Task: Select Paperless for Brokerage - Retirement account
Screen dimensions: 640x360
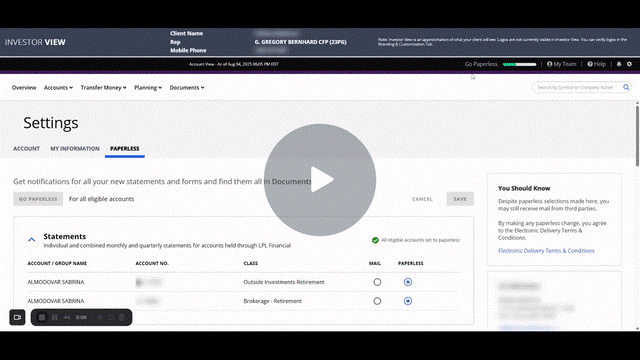Action: (x=408, y=301)
